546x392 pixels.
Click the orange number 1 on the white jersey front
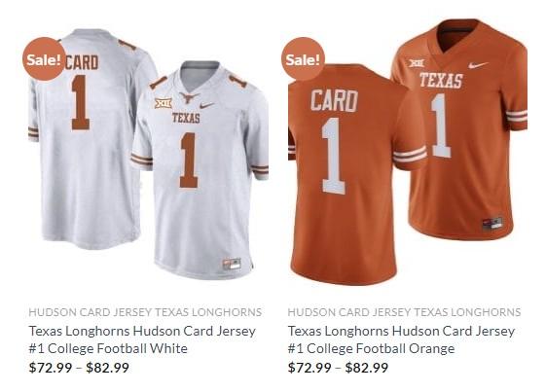[x=189, y=160]
